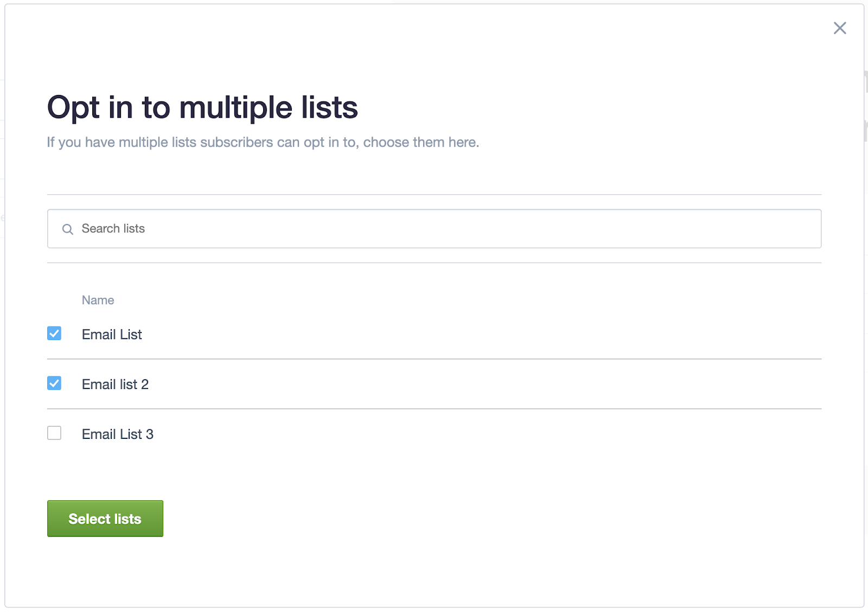Click the right end of the search box
The image size is (868, 613).
pos(803,229)
